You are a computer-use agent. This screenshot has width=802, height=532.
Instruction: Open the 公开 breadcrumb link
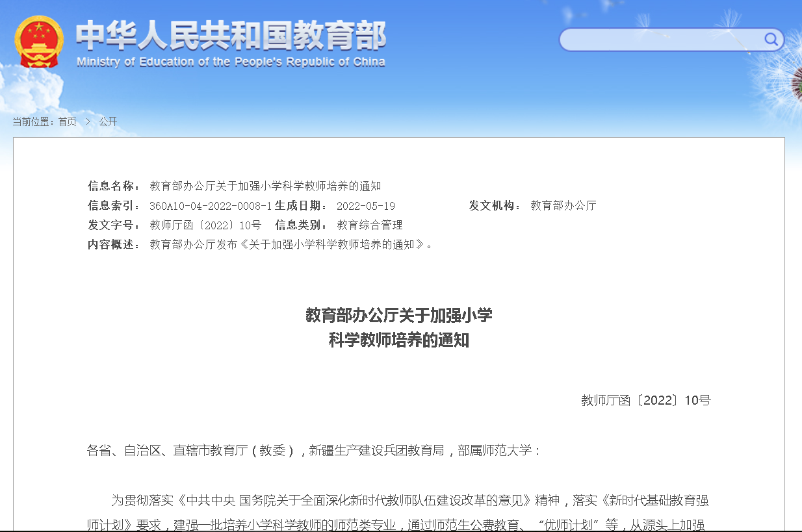(x=108, y=121)
